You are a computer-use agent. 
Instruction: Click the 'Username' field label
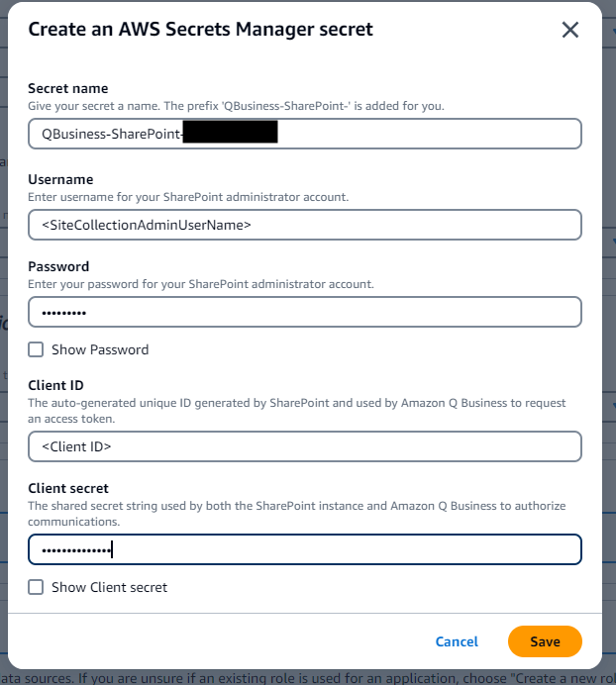(x=61, y=179)
